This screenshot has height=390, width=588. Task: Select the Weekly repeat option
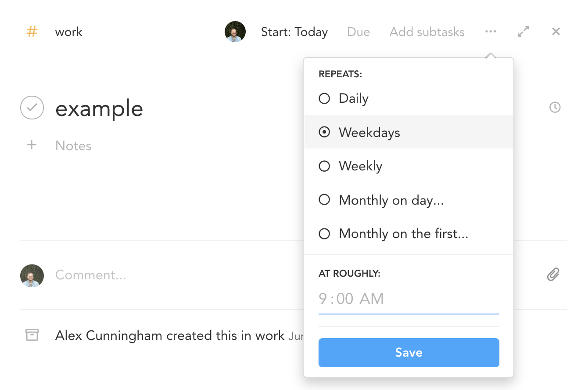324,166
